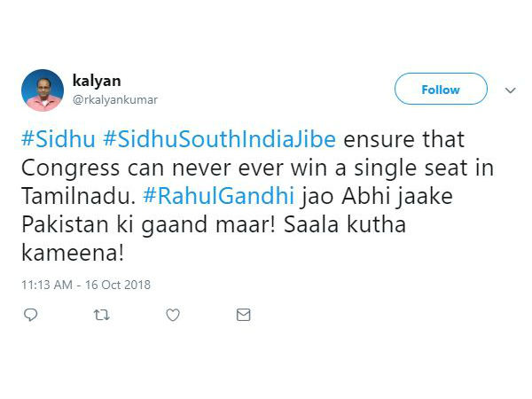Click the word Tamilnadu in the tweet
532x399 pixels.
(x=67, y=197)
